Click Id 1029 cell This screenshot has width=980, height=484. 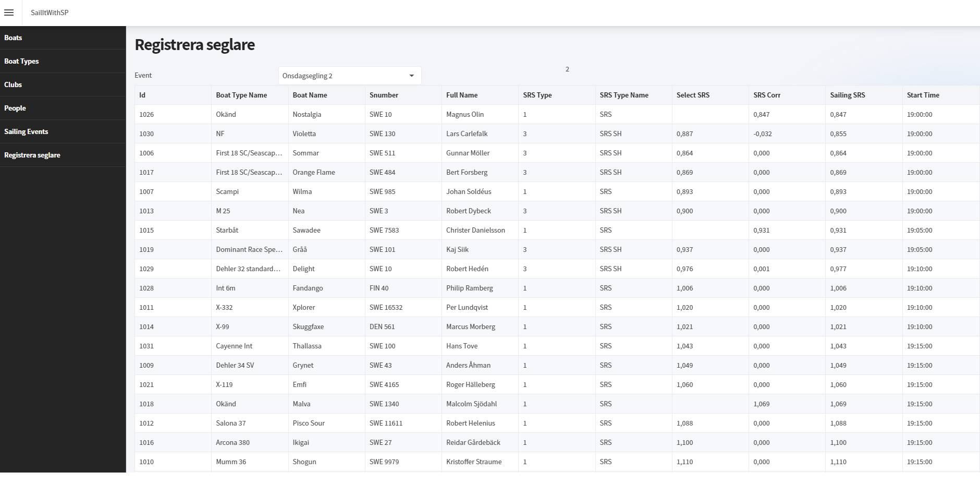[x=173, y=269]
